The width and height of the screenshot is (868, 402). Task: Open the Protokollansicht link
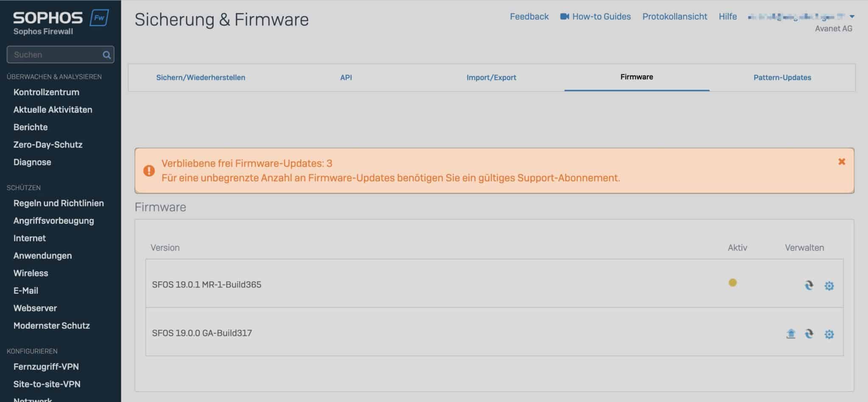[674, 17]
